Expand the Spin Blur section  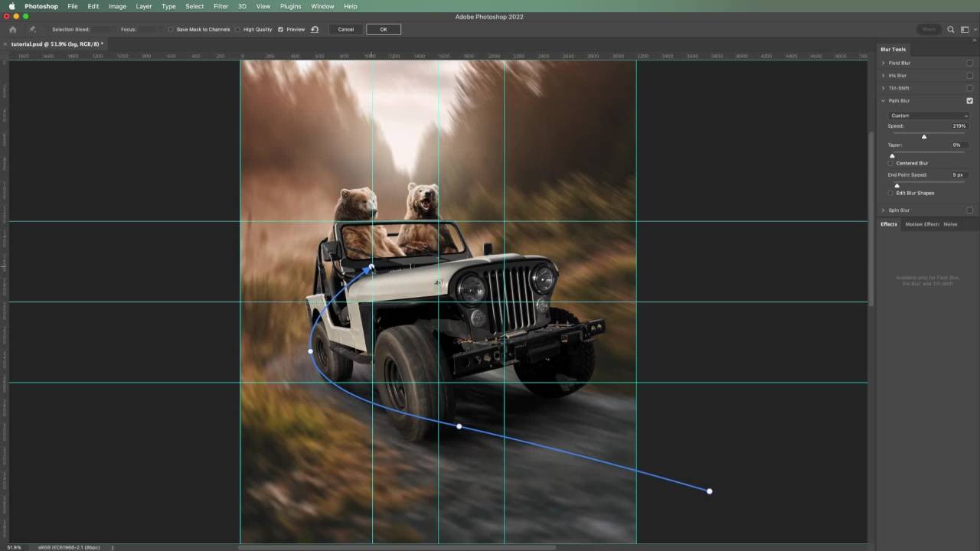click(x=883, y=210)
